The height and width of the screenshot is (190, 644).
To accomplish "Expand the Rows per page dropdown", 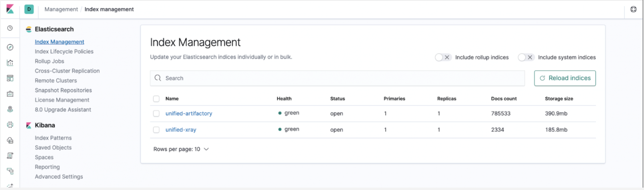I will (181, 149).
